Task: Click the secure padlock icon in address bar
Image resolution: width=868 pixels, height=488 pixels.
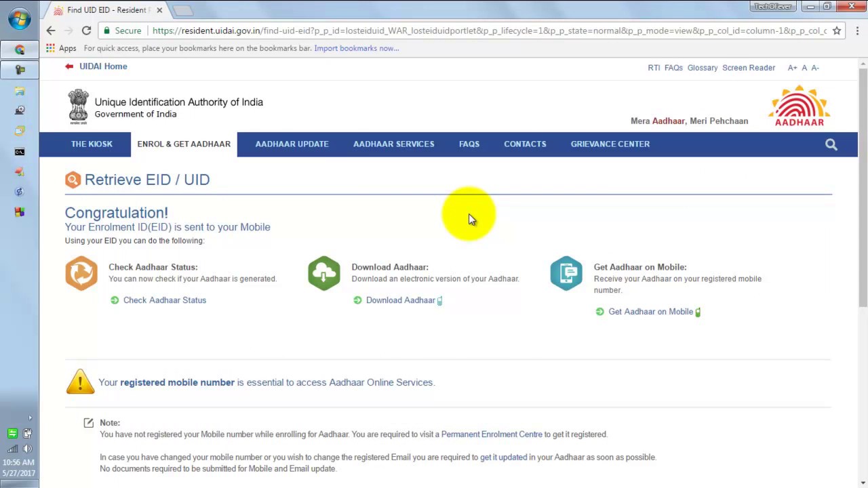Action: 107,30
